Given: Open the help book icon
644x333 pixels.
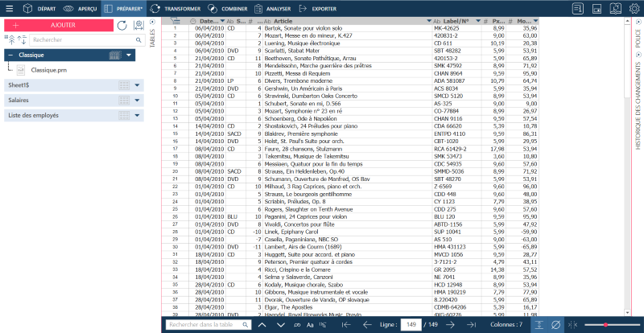Looking at the screenshot, I should tap(616, 8).
